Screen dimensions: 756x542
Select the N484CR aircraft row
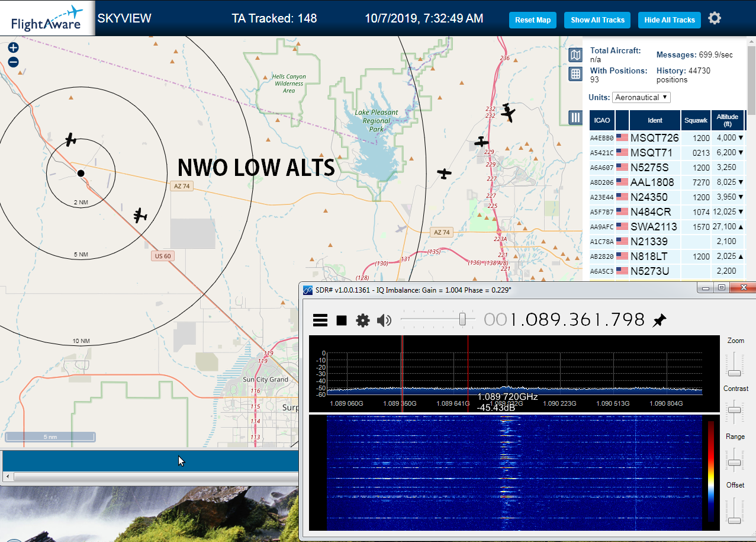pyautogui.click(x=667, y=211)
